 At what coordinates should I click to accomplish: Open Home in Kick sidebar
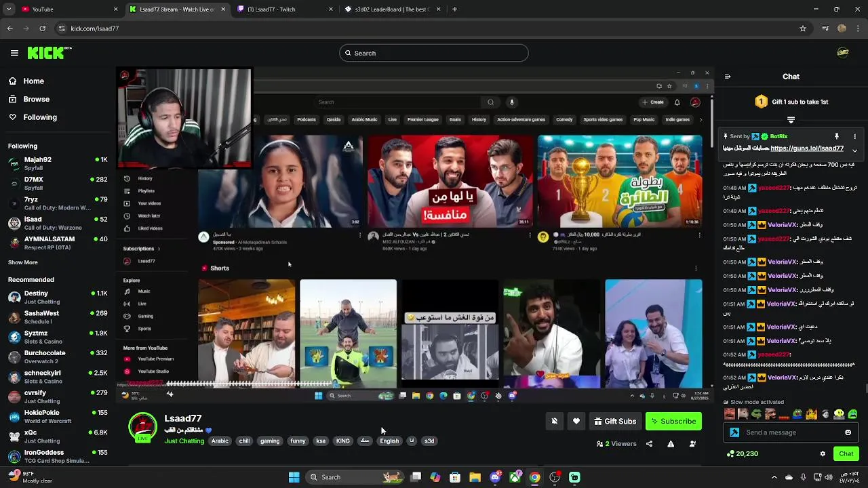27,81
